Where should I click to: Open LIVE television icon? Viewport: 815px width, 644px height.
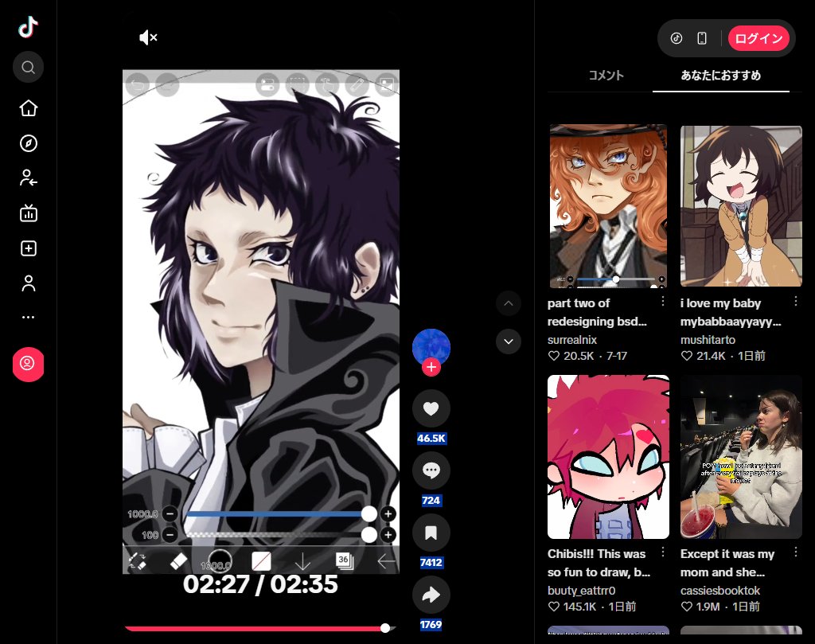[28, 213]
